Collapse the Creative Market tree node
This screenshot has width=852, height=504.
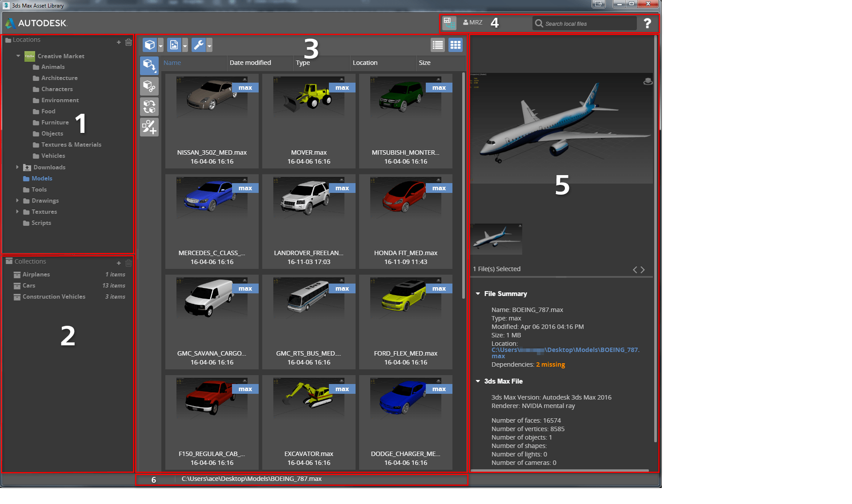18,56
